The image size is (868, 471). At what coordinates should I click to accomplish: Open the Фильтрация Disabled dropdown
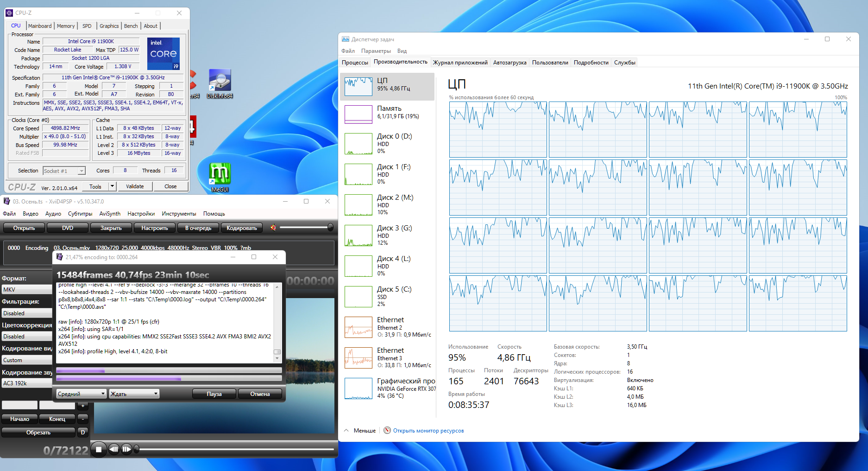coord(27,313)
